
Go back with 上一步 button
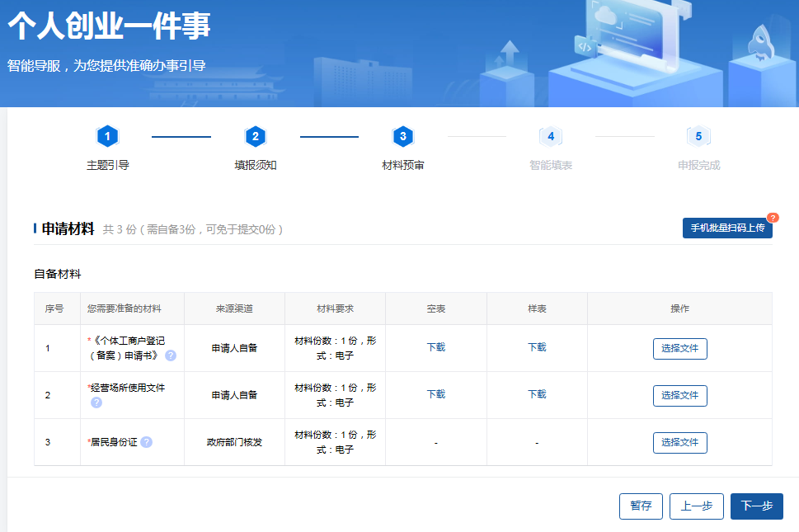pos(697,506)
